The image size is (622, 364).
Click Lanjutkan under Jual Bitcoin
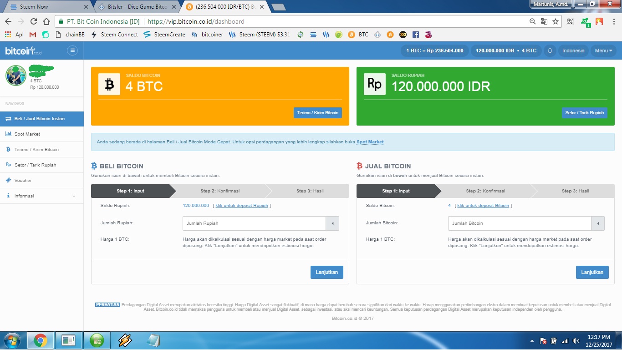click(x=592, y=272)
